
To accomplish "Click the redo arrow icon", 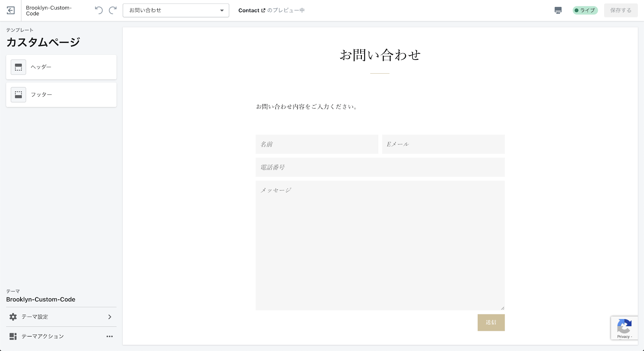I will pos(113,10).
